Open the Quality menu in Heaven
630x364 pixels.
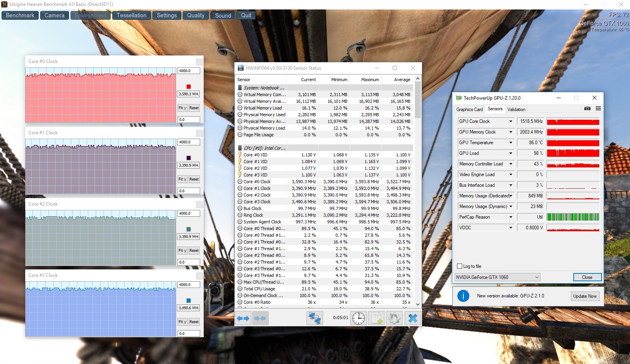(196, 15)
